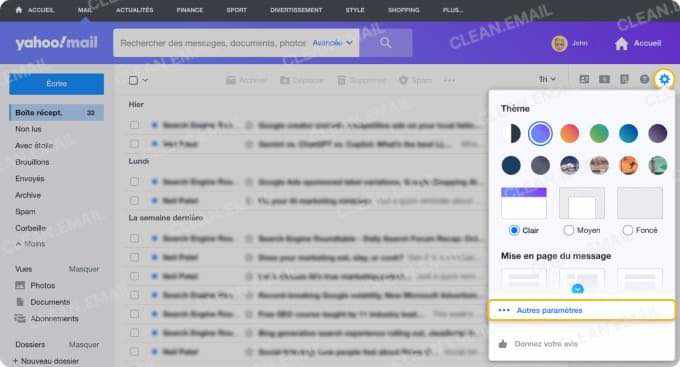The image size is (680, 367).
Task: Click the Supprimer toolbar button
Action: click(x=361, y=80)
